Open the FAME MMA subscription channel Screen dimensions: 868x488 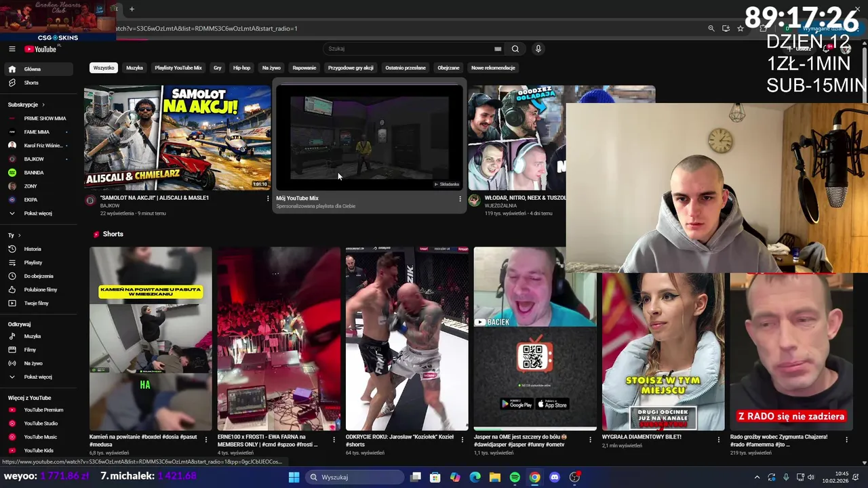click(38, 132)
